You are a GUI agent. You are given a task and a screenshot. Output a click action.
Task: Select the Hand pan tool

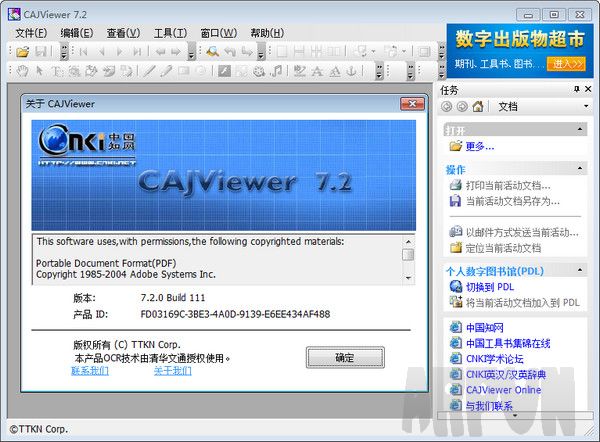coord(23,71)
